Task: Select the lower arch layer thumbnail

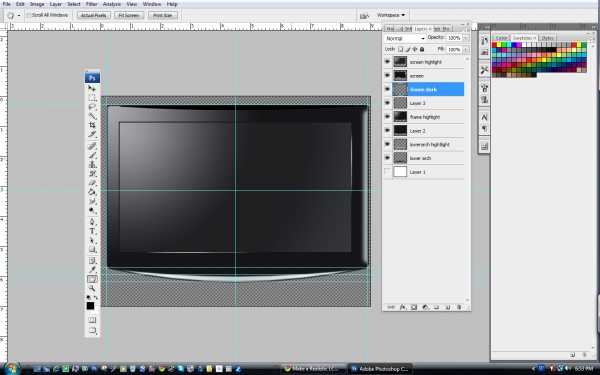Action: pos(400,158)
